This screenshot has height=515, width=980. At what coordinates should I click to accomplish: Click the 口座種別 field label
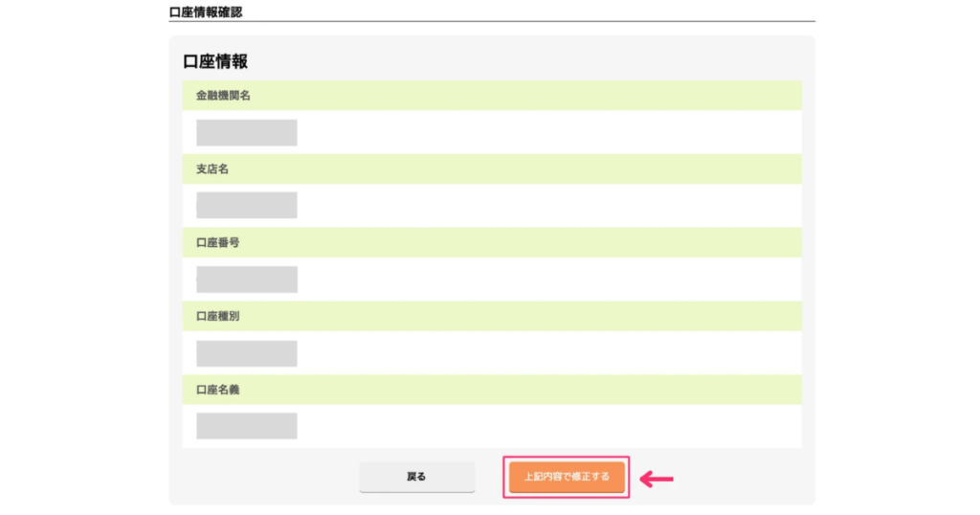tap(217, 317)
